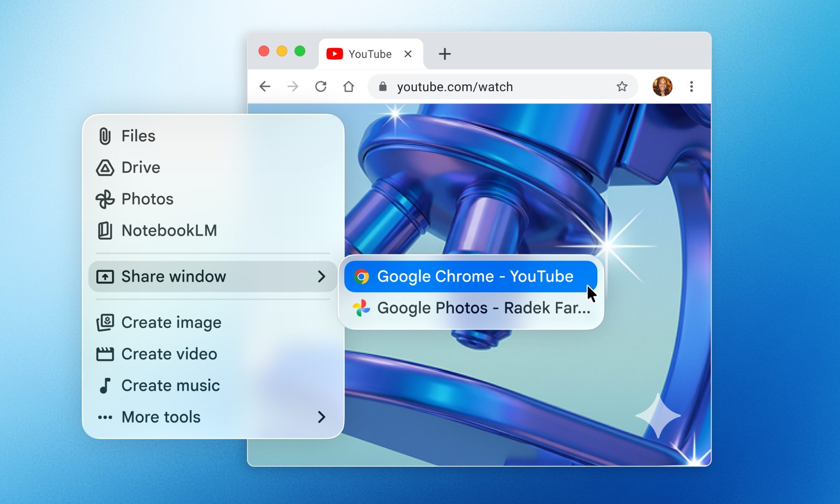Select the Drive icon in the menu
Screen dimensions: 840x504
coord(105,167)
